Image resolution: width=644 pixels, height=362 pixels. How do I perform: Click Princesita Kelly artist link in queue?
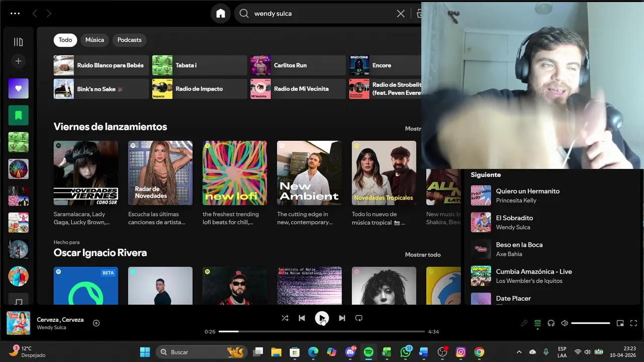(x=516, y=201)
